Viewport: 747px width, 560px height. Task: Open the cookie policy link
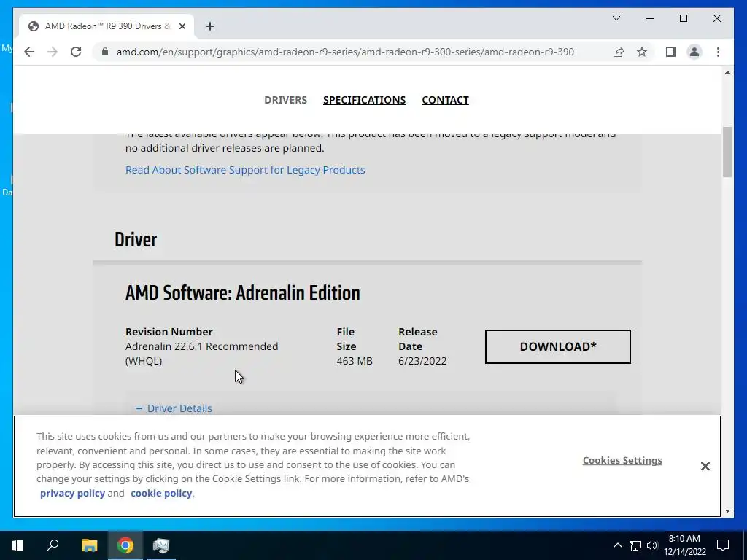161,494
